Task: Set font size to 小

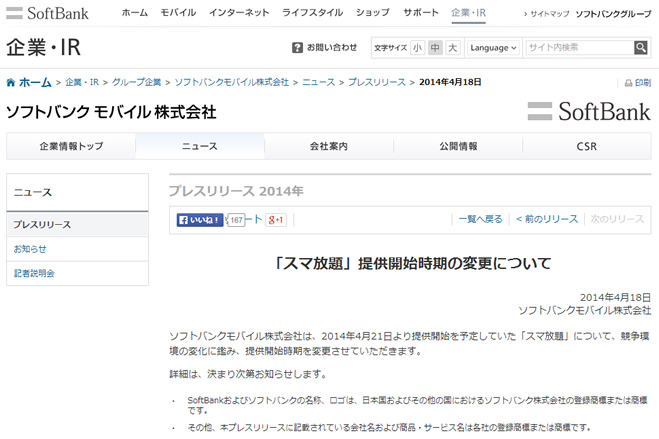Action: tap(417, 47)
